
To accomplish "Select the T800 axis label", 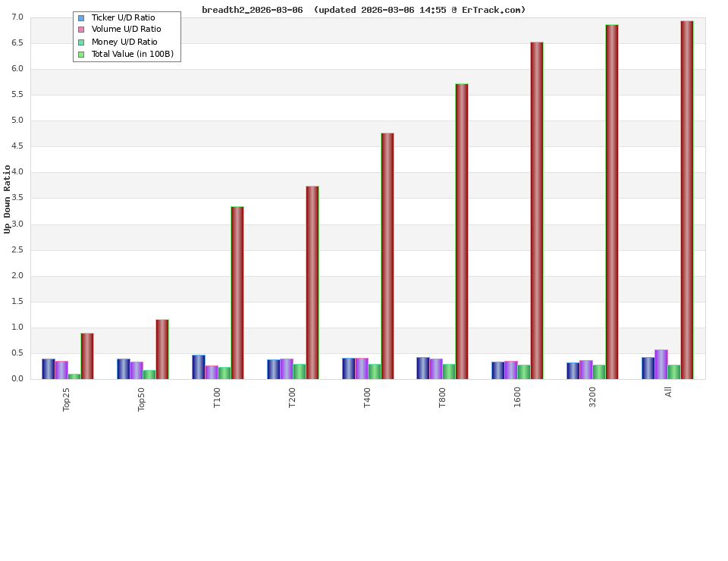I will coord(444,398).
